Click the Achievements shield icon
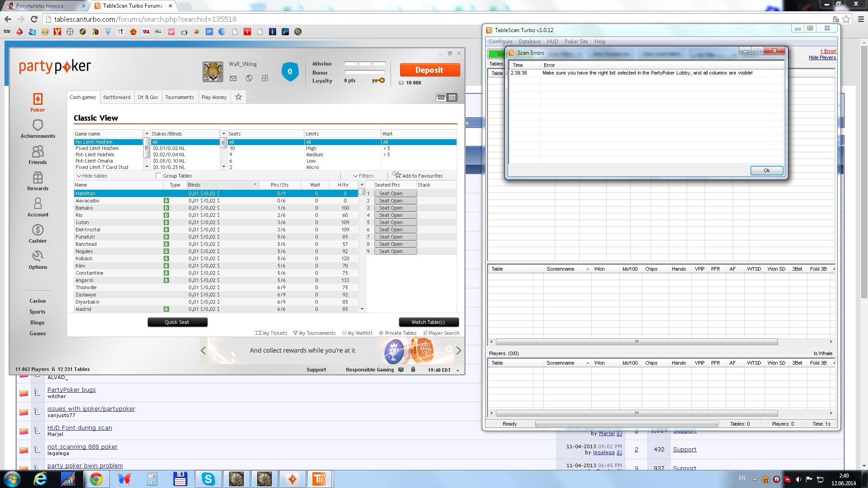The width and height of the screenshot is (868, 488). tap(38, 125)
